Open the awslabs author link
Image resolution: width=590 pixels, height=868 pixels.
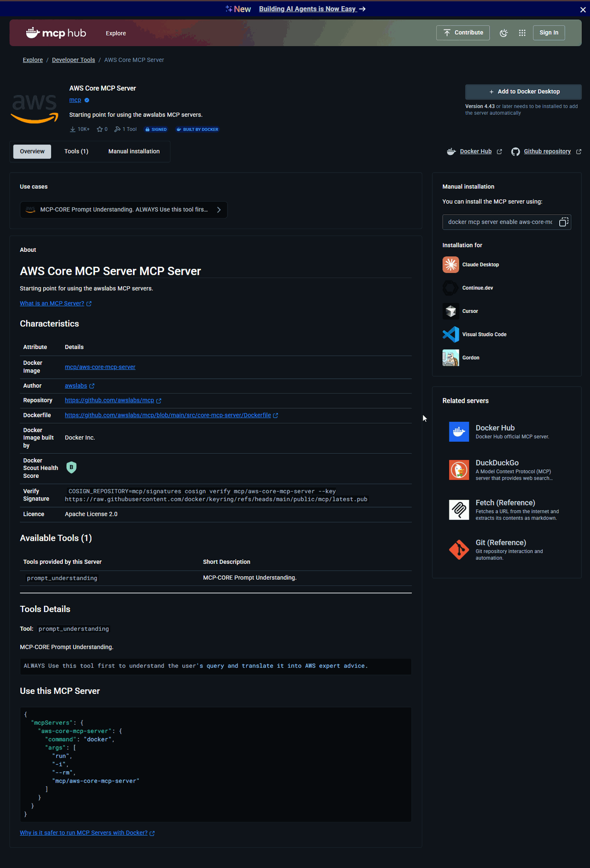tap(76, 386)
